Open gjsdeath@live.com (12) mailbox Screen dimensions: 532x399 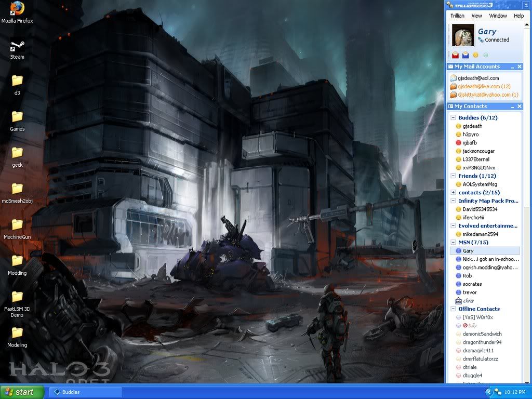coord(484,87)
